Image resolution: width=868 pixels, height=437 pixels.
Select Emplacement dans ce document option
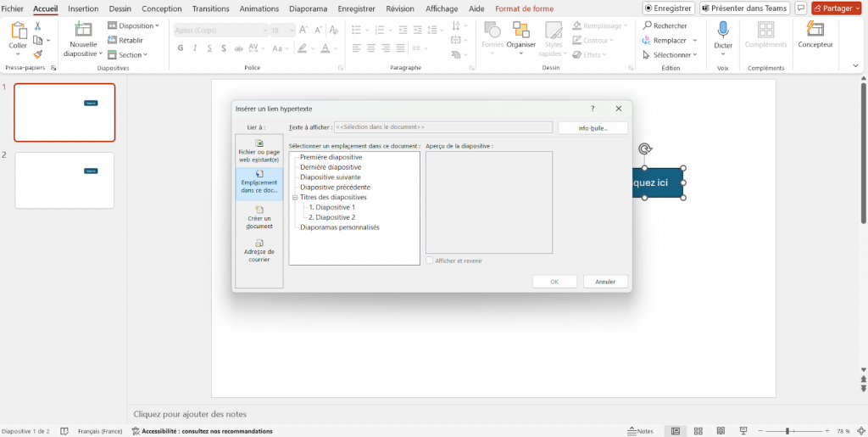click(x=259, y=182)
